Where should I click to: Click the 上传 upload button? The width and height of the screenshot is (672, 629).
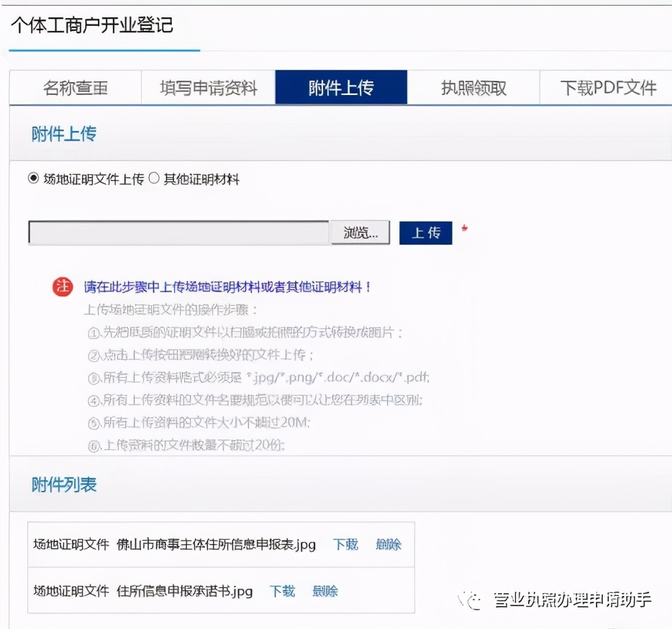coord(425,232)
